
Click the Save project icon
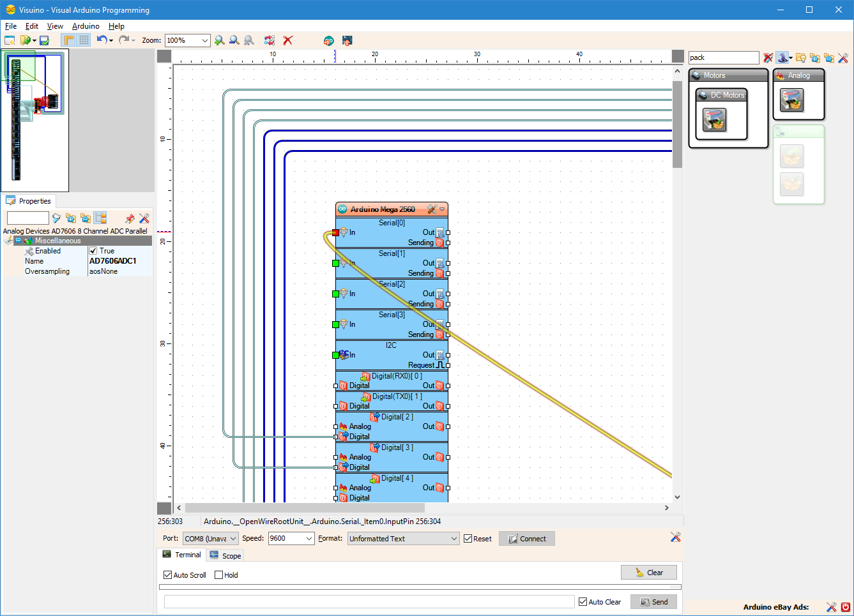click(43, 40)
